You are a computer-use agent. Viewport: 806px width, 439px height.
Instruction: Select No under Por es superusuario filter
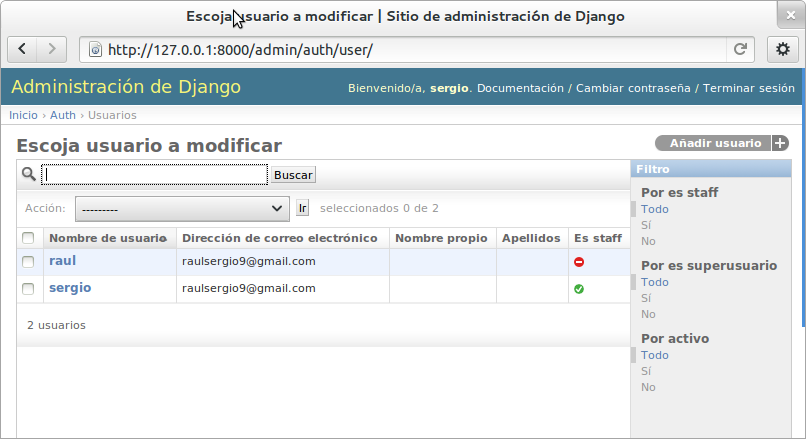click(648, 314)
